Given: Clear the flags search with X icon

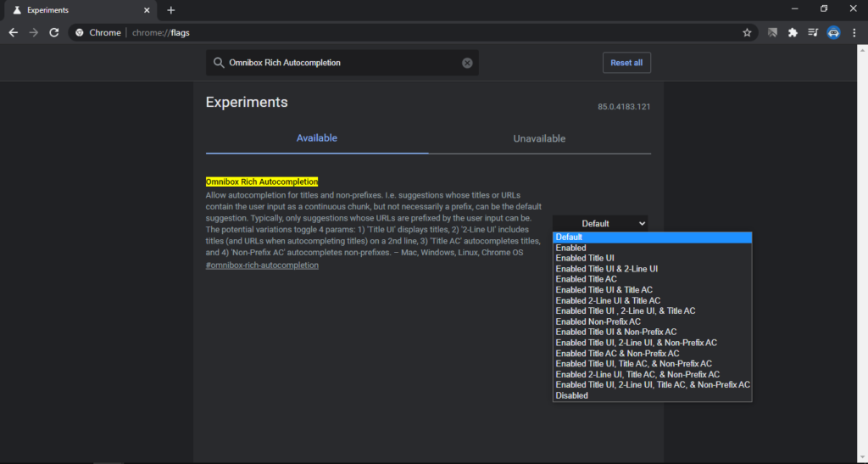Looking at the screenshot, I should tap(467, 63).
